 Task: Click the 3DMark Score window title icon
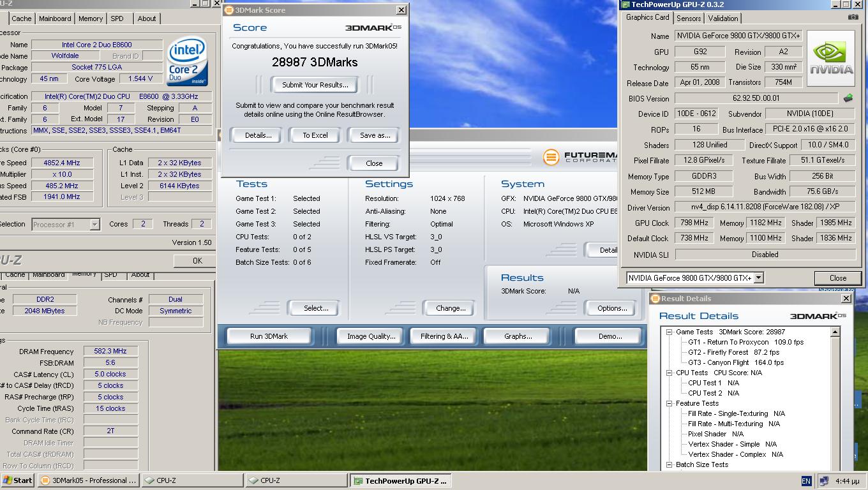[229, 10]
